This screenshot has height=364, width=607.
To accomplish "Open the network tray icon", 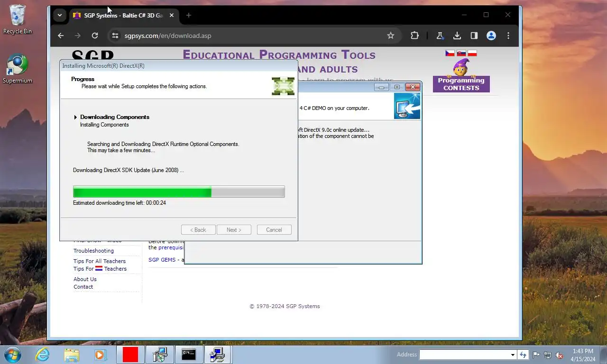I will [x=548, y=355].
